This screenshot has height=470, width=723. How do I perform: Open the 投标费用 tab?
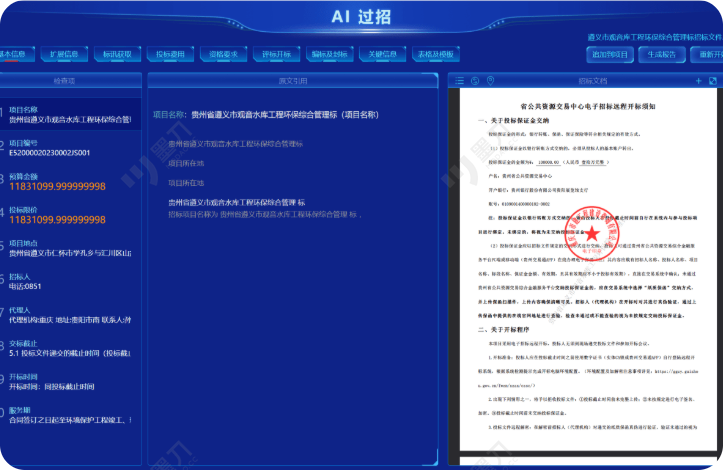[170, 54]
